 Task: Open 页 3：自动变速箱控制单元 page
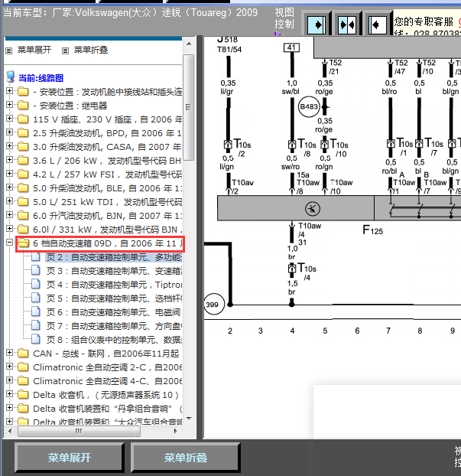point(114,271)
